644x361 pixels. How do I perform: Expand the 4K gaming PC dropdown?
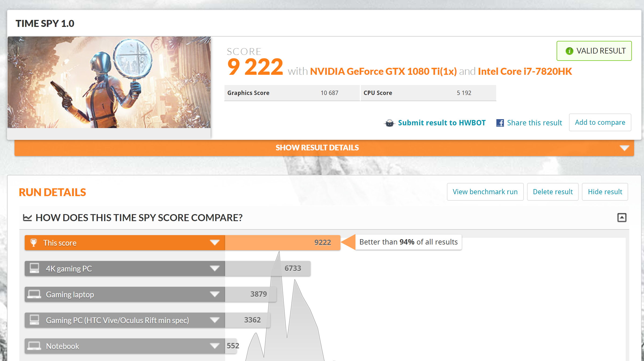coord(215,268)
